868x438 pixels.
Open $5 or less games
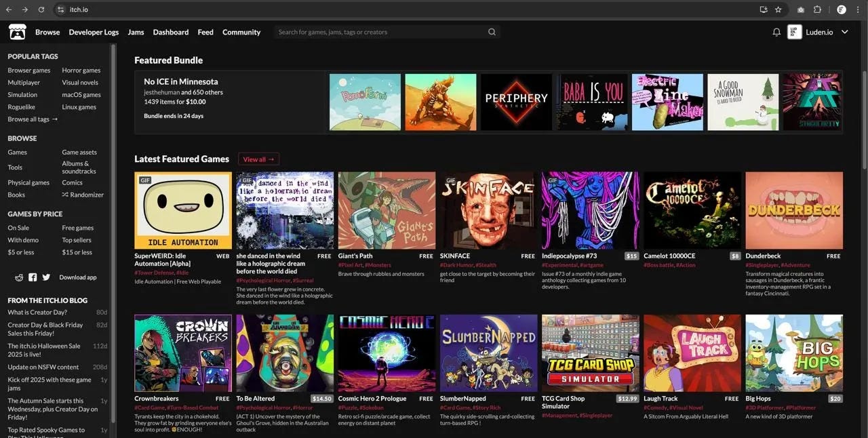tap(21, 252)
